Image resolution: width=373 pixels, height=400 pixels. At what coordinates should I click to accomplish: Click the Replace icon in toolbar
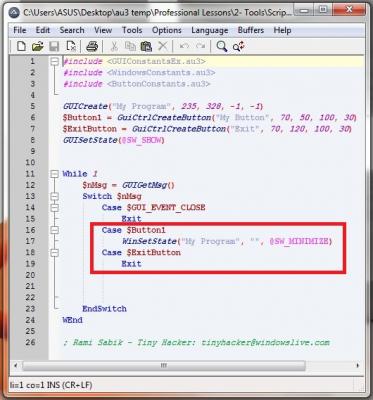[239, 46]
